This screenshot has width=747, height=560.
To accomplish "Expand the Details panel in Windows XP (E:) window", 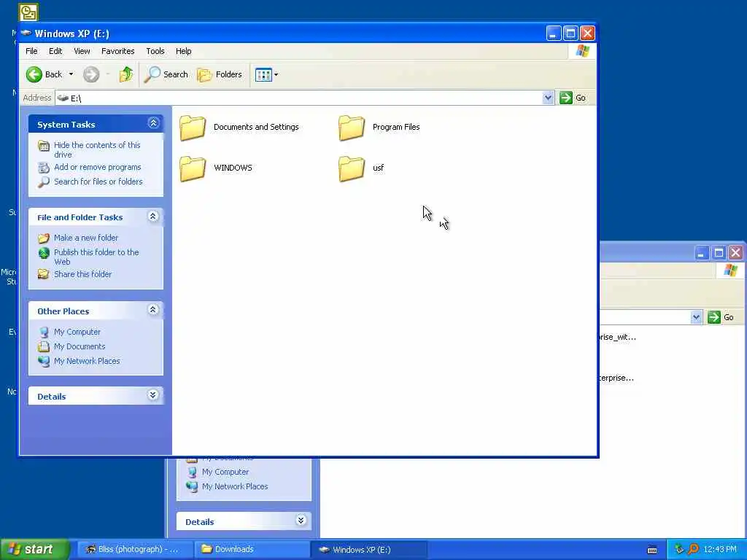I will click(153, 394).
